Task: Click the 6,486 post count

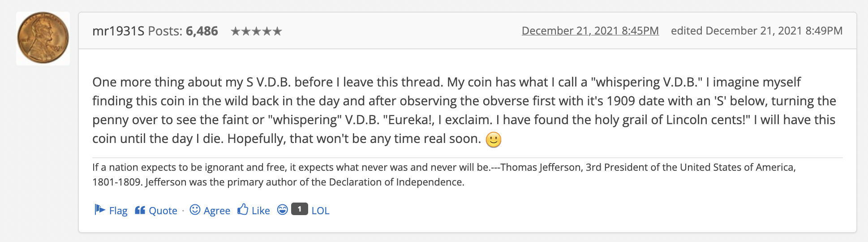Action: [x=202, y=31]
